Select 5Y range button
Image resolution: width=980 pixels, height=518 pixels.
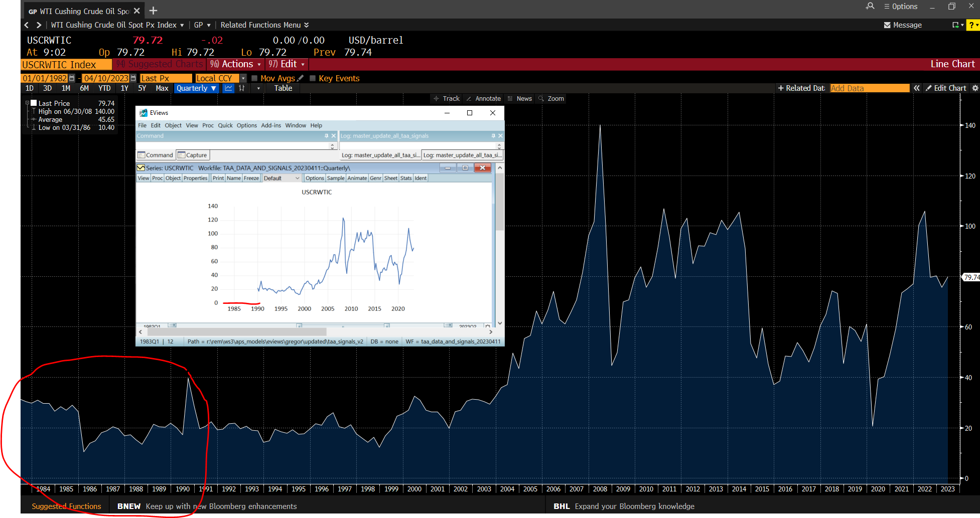142,88
